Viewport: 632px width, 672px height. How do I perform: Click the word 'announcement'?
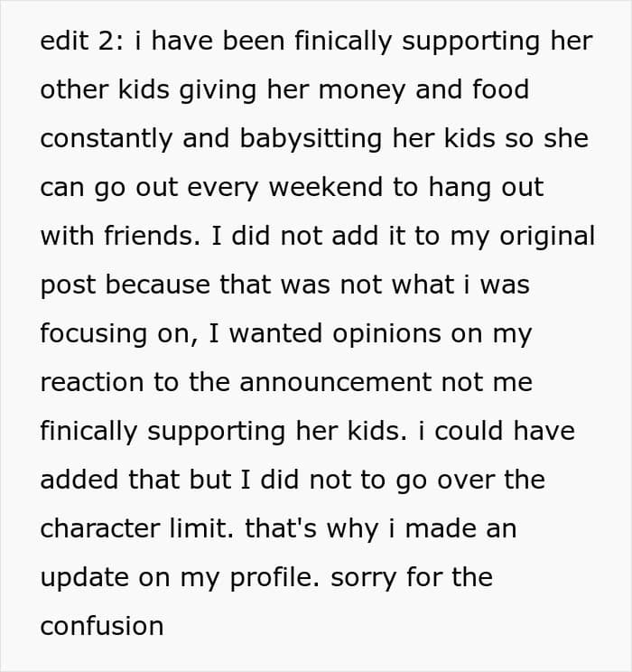point(336,382)
